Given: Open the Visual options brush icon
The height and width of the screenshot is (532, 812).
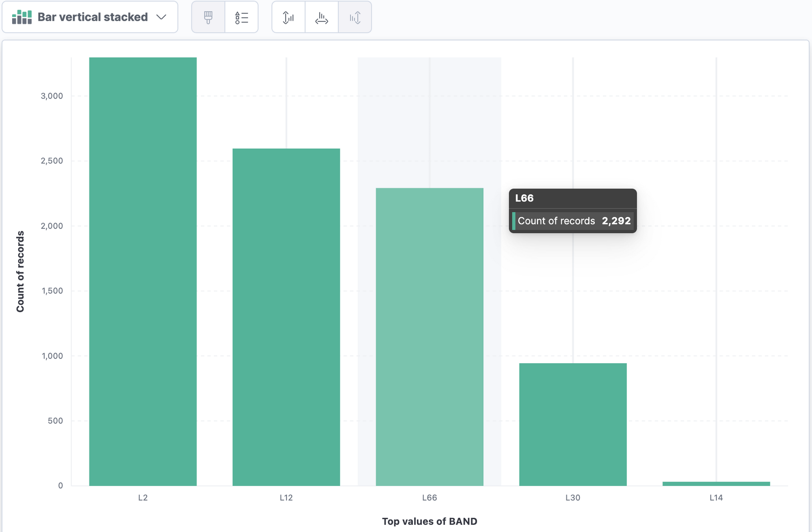Looking at the screenshot, I should (x=208, y=17).
